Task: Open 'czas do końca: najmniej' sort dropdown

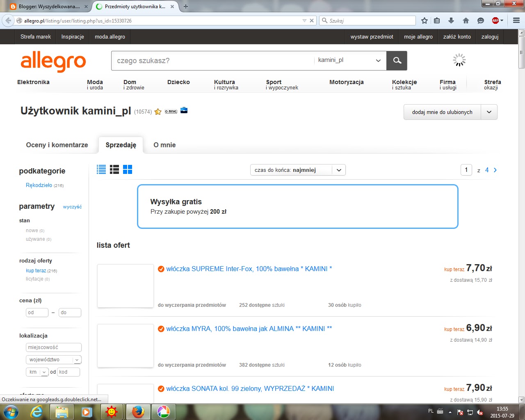Action: (x=298, y=170)
